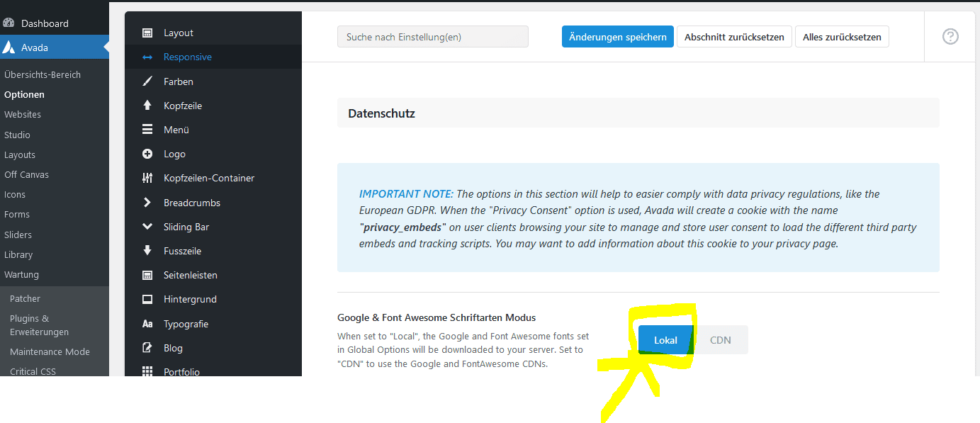The image size is (980, 423).
Task: Click the Farben brush icon
Action: point(147,81)
